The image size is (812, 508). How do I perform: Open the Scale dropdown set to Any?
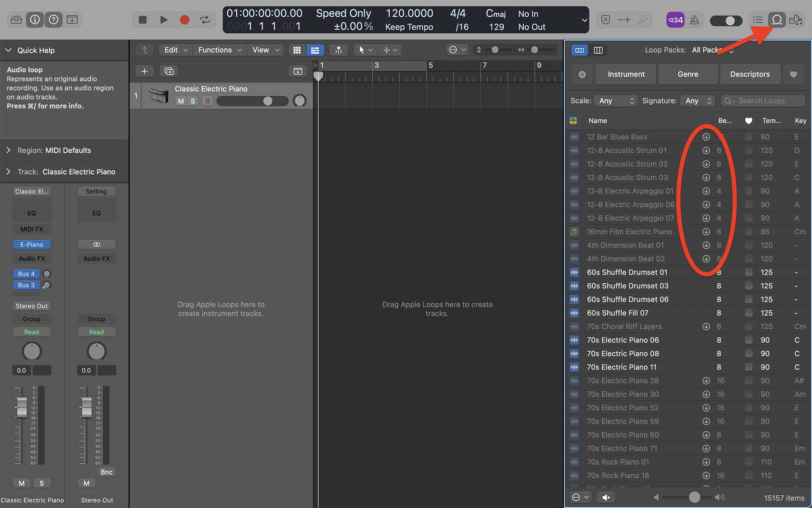(x=615, y=101)
